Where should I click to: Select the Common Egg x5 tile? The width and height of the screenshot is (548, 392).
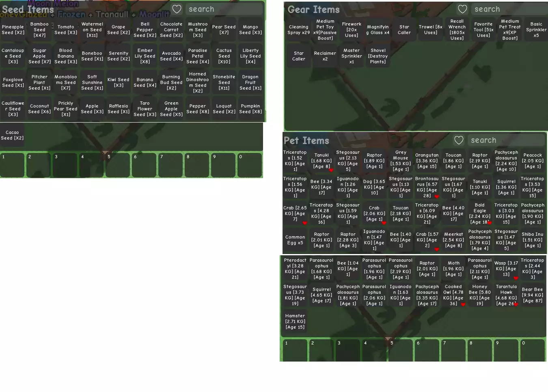295,240
